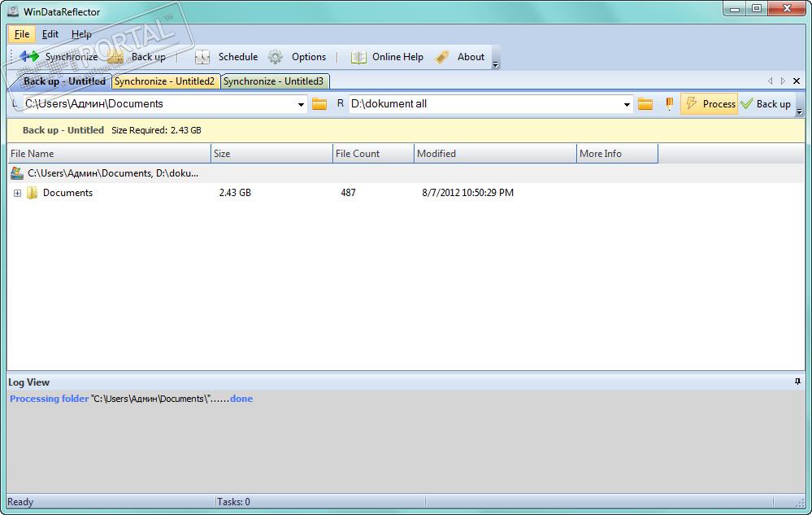Switch to Synchronize - Untitled2 tab
812x515 pixels.
[165, 81]
